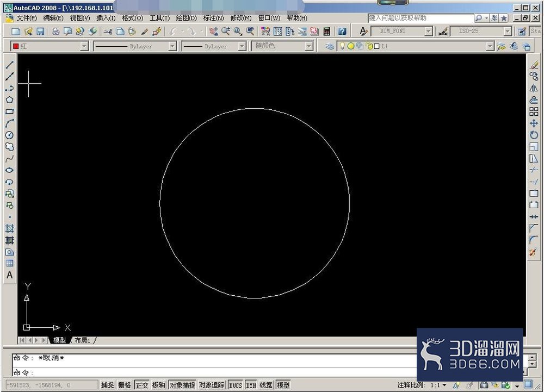
Task: Toggle 栅格 grid display
Action: [x=125, y=385]
